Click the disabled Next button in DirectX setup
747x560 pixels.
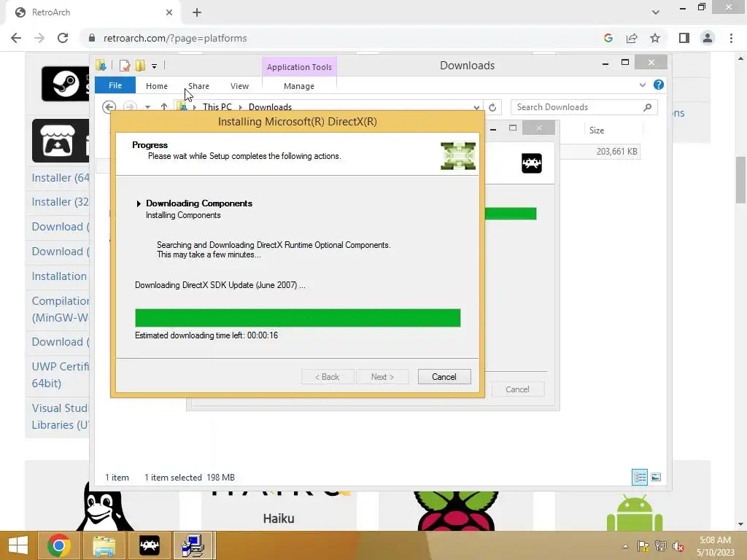pyautogui.click(x=382, y=377)
